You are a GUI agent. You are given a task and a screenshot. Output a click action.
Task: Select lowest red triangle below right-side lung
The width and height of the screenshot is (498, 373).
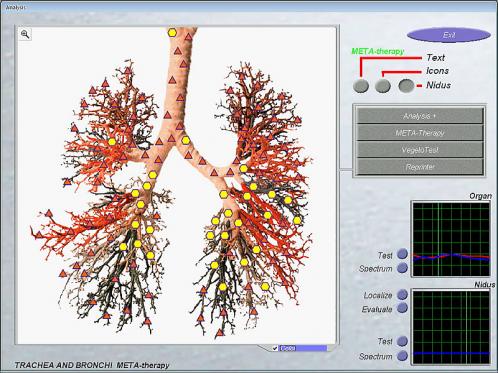coord(220,332)
